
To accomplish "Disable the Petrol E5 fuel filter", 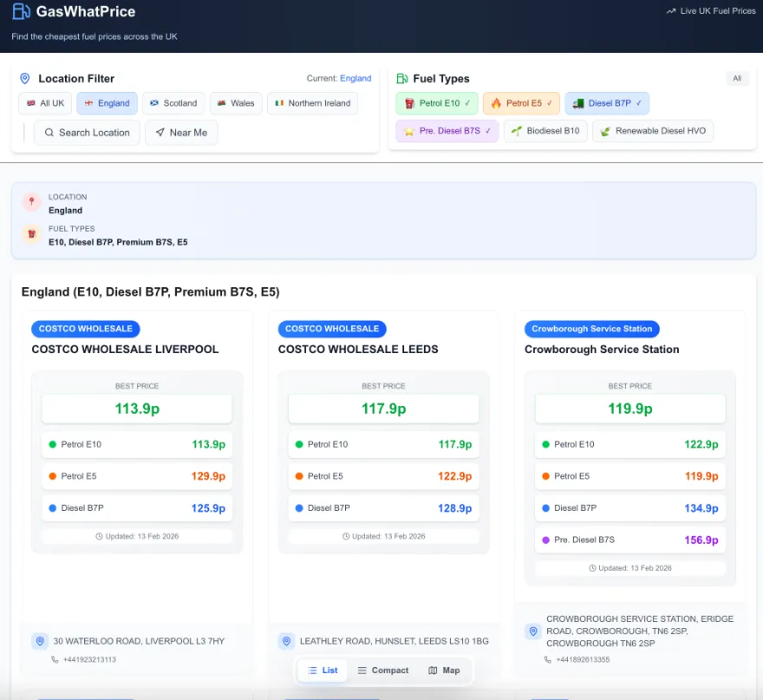I will coord(521,103).
